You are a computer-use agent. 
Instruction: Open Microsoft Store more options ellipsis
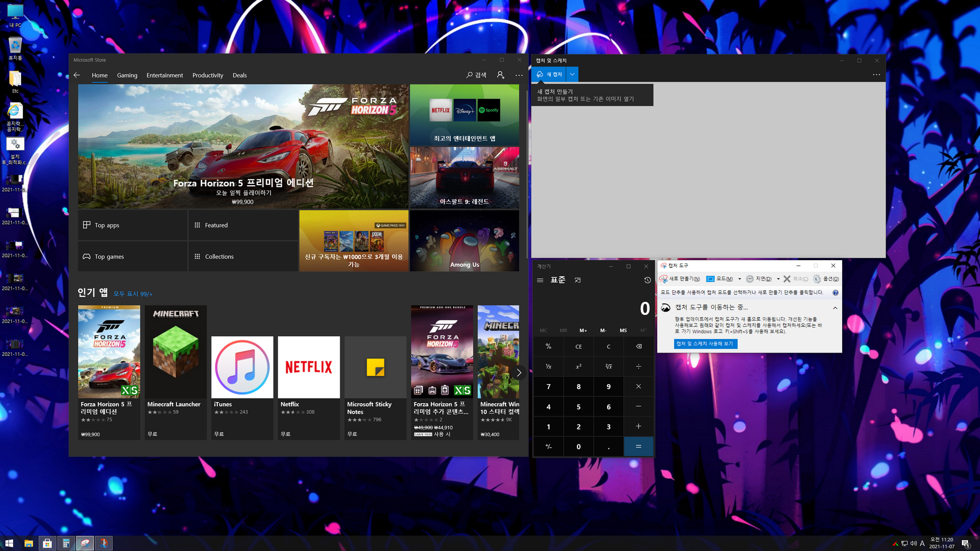click(x=519, y=75)
